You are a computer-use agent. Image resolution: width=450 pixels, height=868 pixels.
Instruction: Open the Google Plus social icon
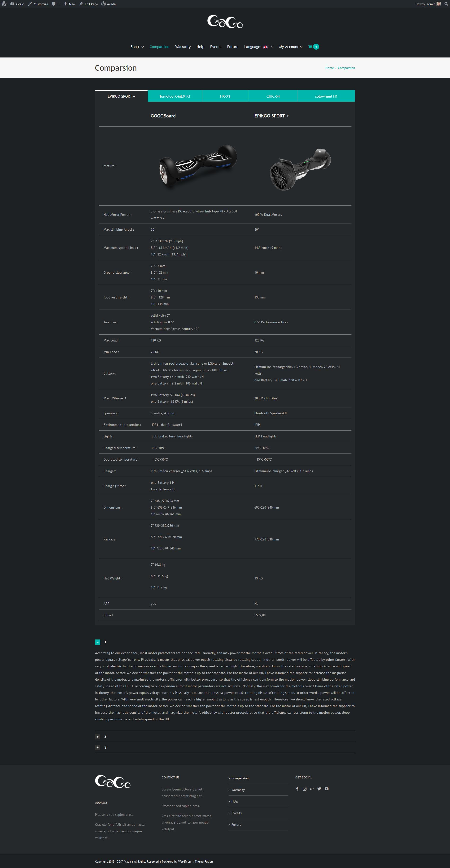[x=312, y=789]
